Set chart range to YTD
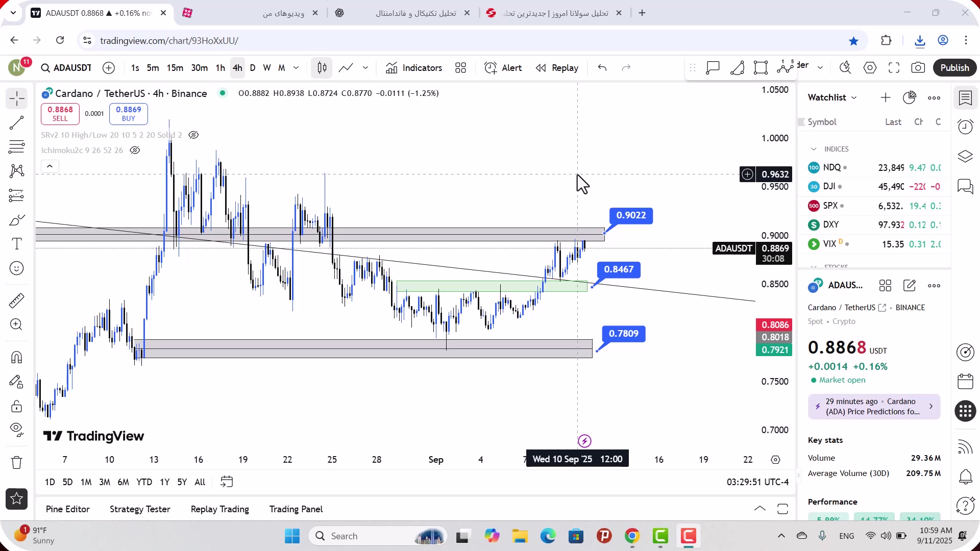The image size is (980, 551). pyautogui.click(x=144, y=482)
